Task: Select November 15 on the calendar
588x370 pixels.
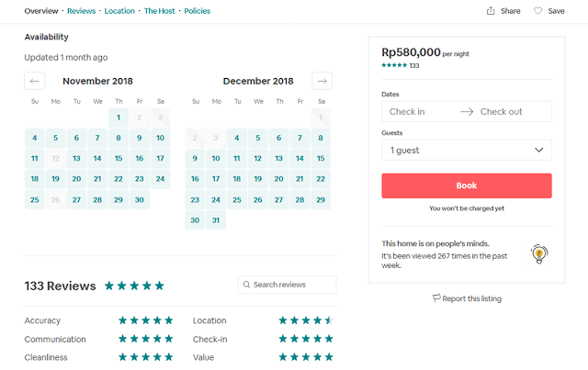Action: click(x=119, y=159)
